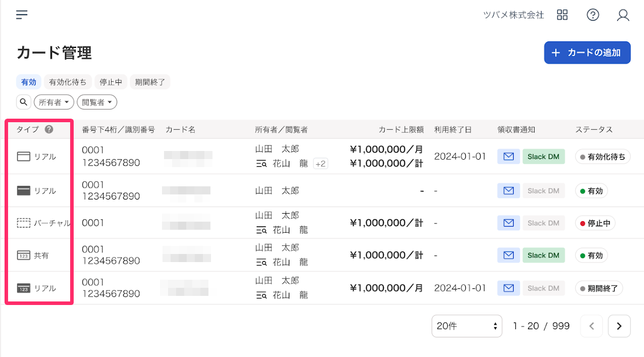Click the 利用終了日 column header
Image resolution: width=644 pixels, height=357 pixels.
(453, 130)
